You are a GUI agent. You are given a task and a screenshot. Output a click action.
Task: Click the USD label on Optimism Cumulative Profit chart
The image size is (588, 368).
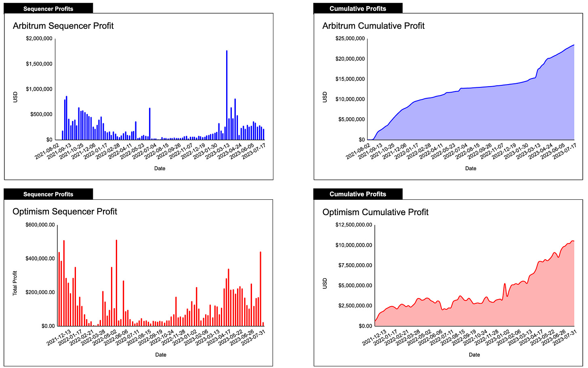[x=325, y=283]
